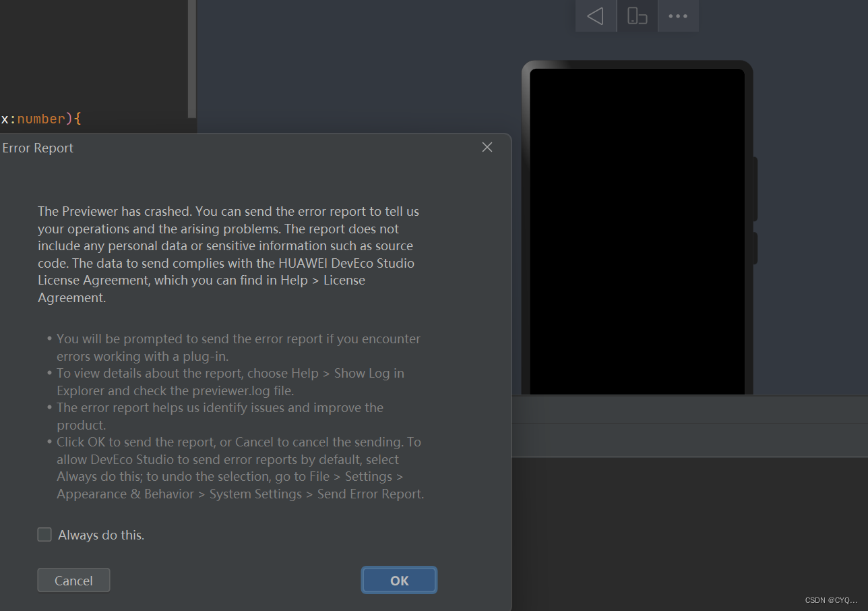Enable the 'Always do this' checkbox

[x=44, y=535]
